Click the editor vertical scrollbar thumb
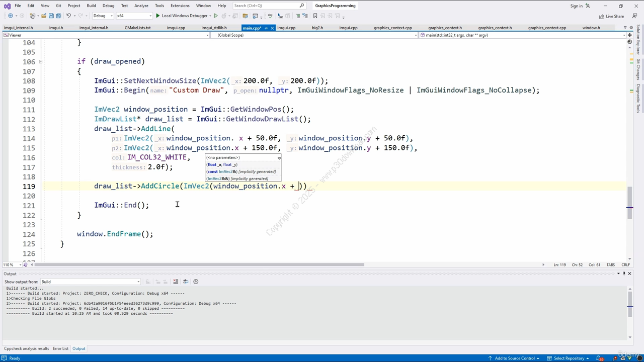The width and height of the screenshot is (644, 362). [x=629, y=203]
